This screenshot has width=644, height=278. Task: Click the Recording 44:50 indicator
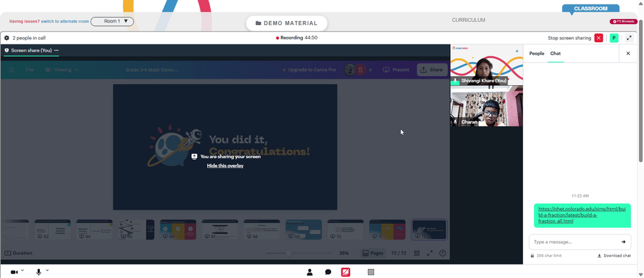coord(296,38)
